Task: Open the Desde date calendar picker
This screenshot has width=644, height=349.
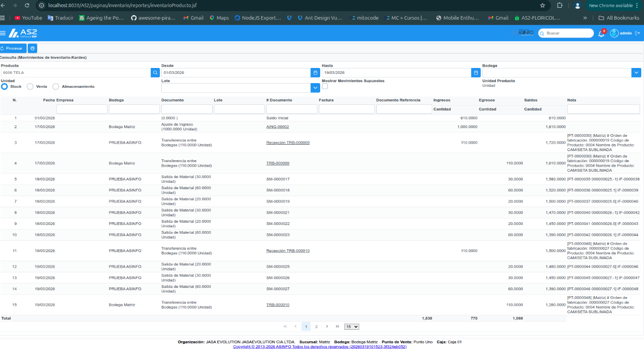Action: [315, 73]
